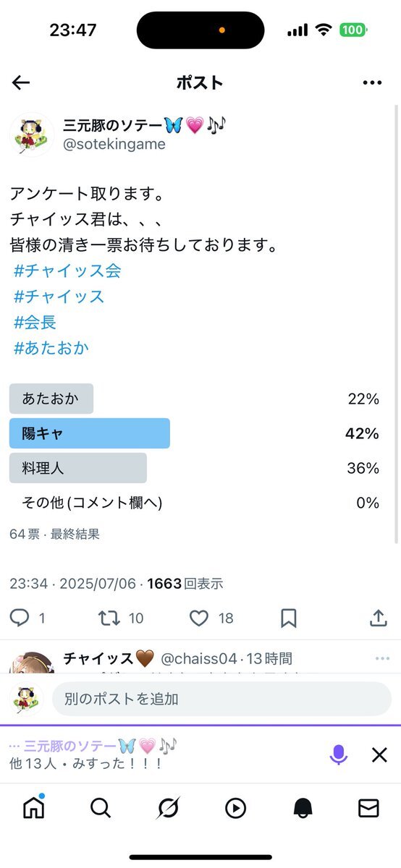Open more options on チャイッス reply
The width and height of the screenshot is (401, 868).
(382, 659)
